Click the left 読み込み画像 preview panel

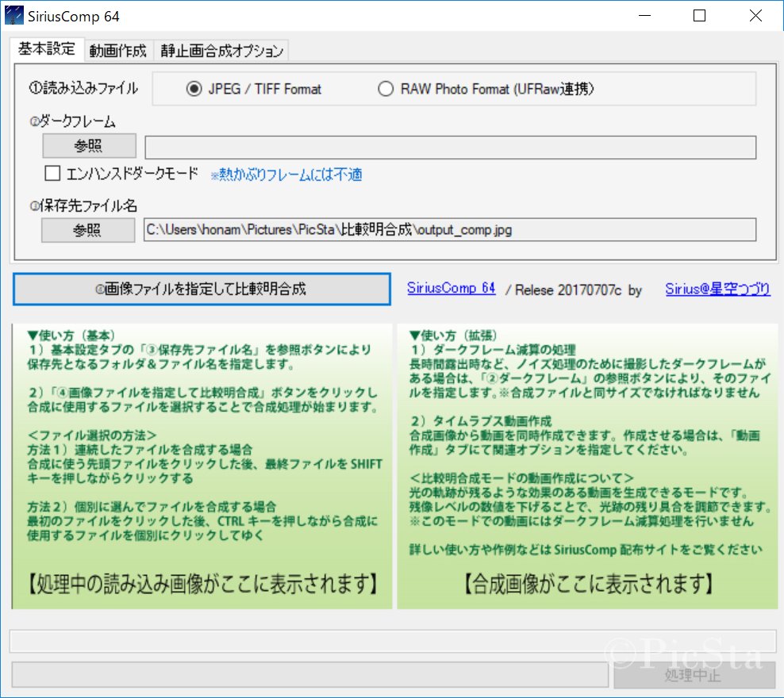pos(202,466)
